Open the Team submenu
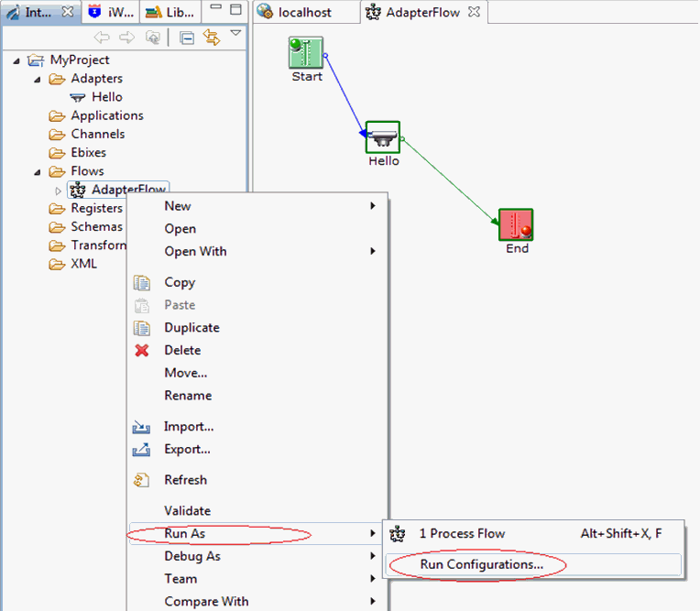Image resolution: width=700 pixels, height=611 pixels. [257, 579]
